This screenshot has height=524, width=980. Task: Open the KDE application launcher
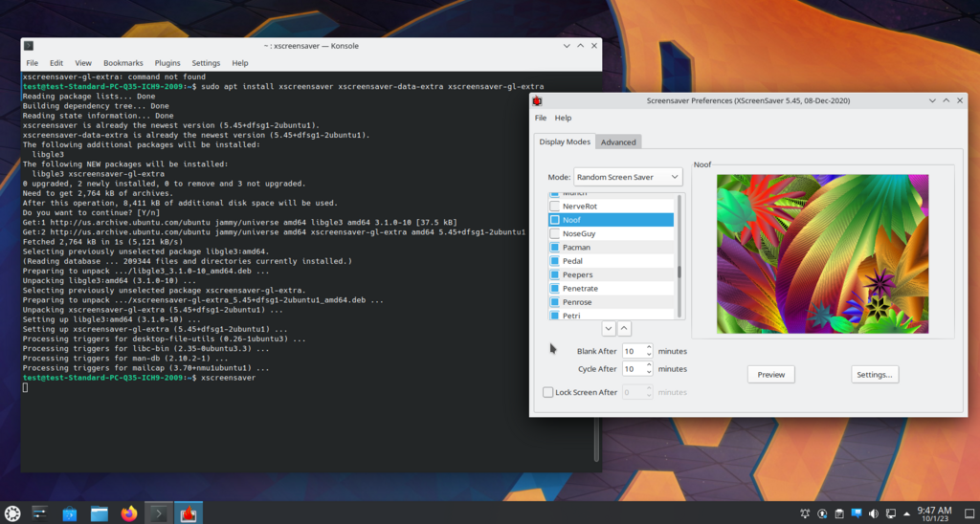pos(12,513)
